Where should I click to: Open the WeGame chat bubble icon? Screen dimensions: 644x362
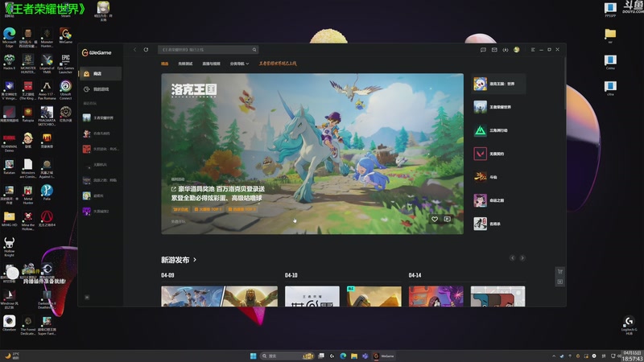pyautogui.click(x=483, y=50)
